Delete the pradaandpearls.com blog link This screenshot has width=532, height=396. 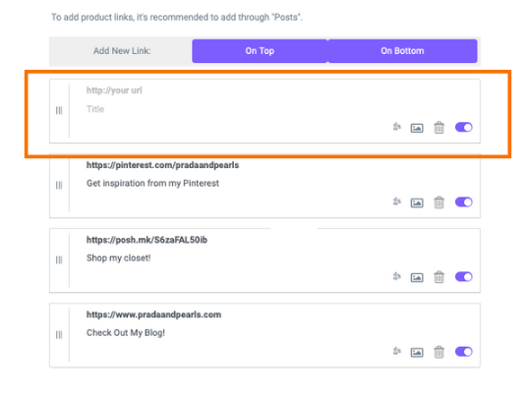(x=439, y=352)
